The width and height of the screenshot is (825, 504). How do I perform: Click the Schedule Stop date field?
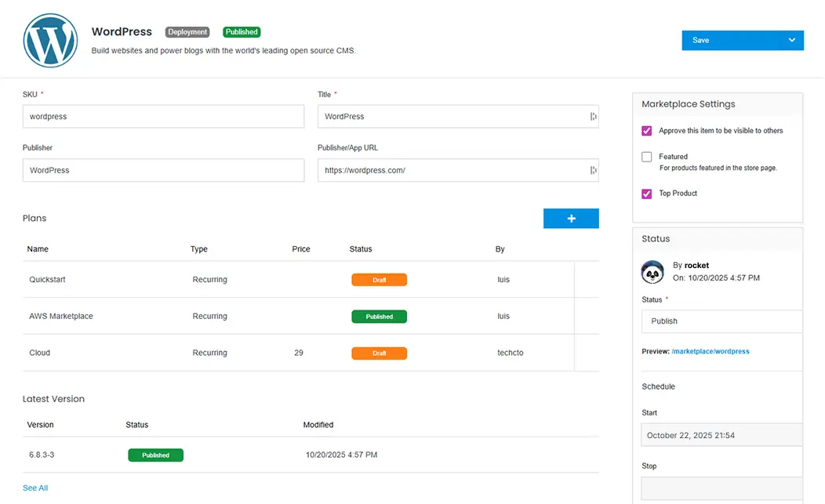tap(721, 489)
